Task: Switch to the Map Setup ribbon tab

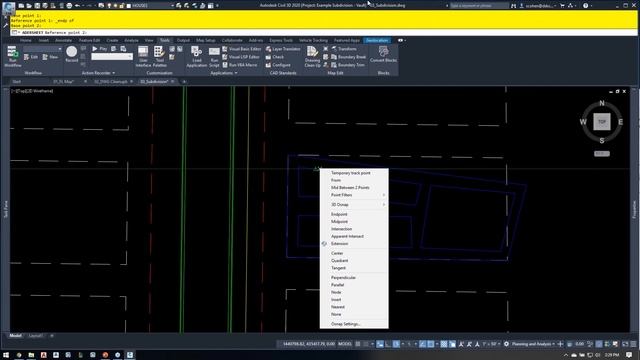Action: (205, 40)
